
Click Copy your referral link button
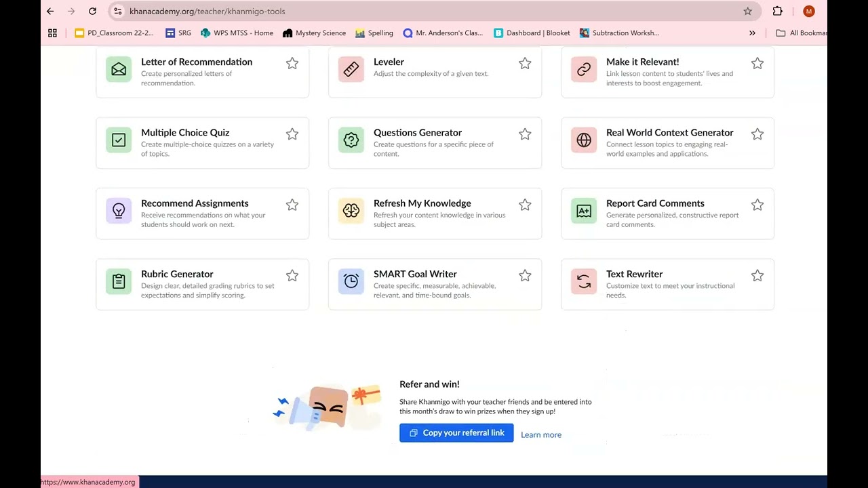click(x=456, y=432)
